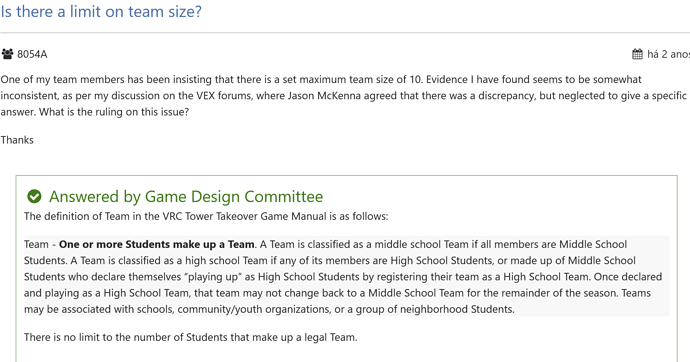Image resolution: width=690 pixels, height=362 pixels.
Task: Open the "Is there a limit on team size?" title link
Action: 101,11
